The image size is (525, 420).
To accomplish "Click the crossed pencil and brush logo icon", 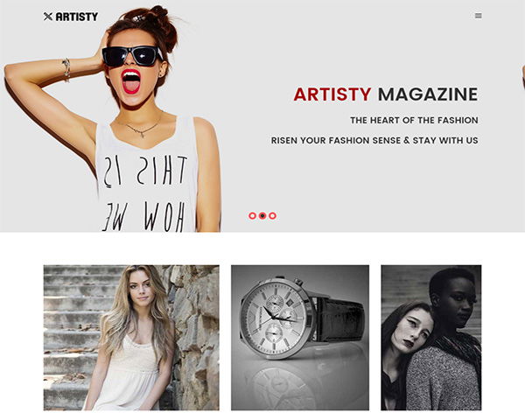I will [48, 17].
